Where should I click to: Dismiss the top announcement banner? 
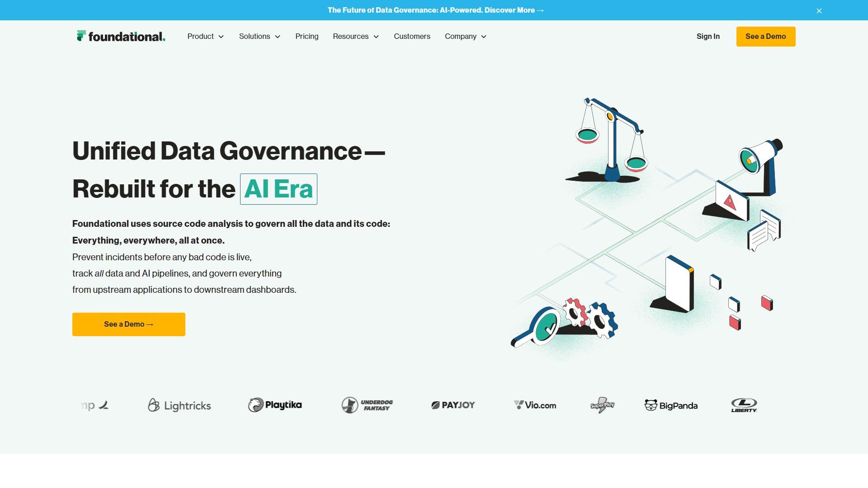[x=819, y=11]
